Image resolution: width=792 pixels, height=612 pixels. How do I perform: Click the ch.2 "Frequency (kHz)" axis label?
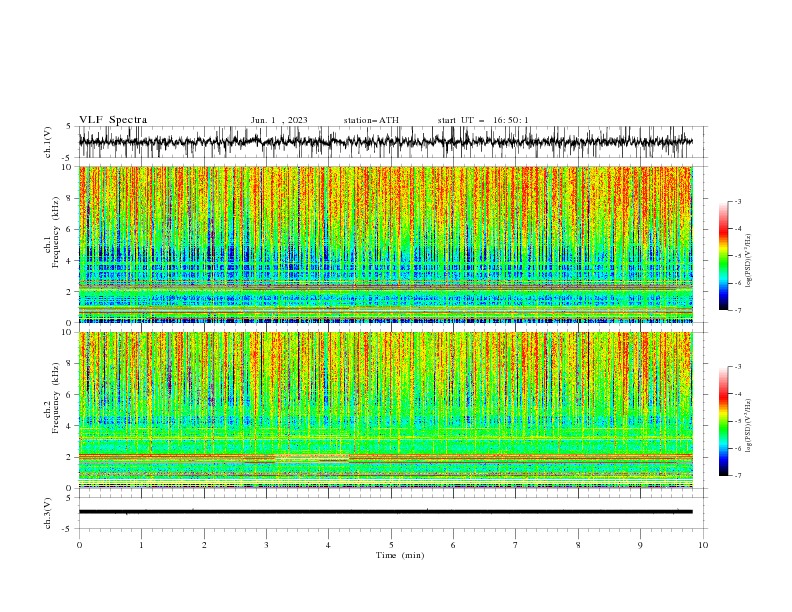pyautogui.click(x=56, y=398)
